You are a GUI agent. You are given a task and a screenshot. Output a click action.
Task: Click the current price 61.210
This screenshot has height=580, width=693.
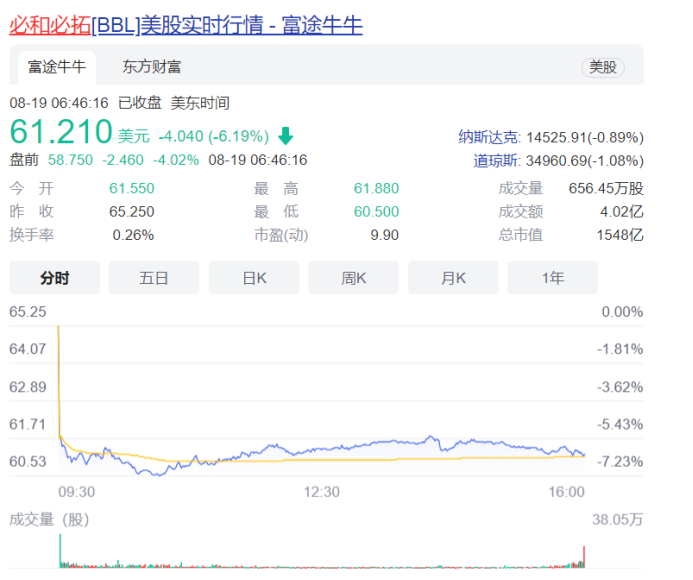tap(60, 134)
